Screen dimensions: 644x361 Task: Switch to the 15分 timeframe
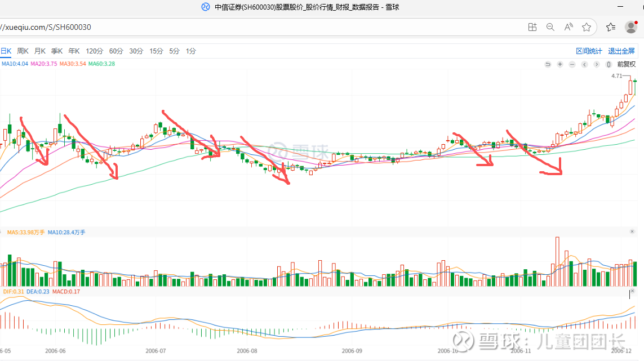(x=156, y=51)
